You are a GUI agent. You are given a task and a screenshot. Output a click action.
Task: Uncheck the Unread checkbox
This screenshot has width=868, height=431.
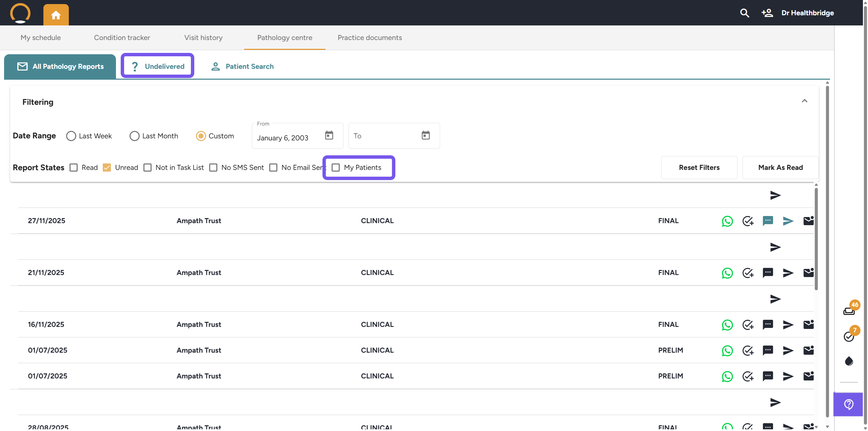107,168
